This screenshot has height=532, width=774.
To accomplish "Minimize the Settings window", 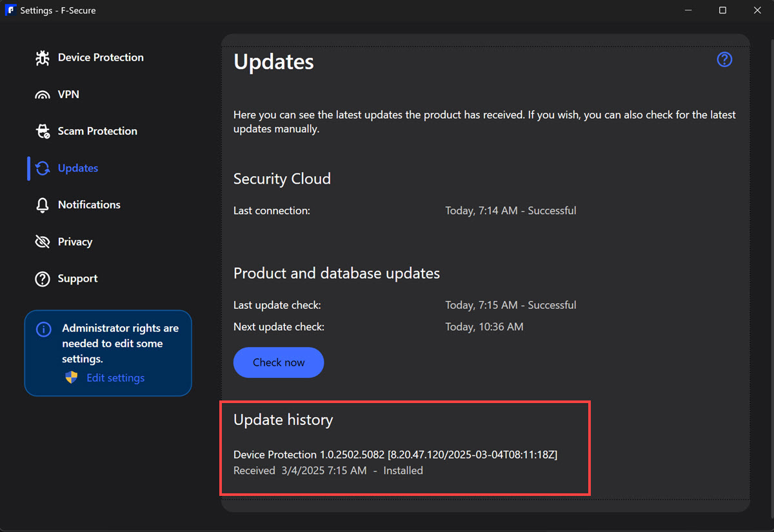I will (x=688, y=10).
